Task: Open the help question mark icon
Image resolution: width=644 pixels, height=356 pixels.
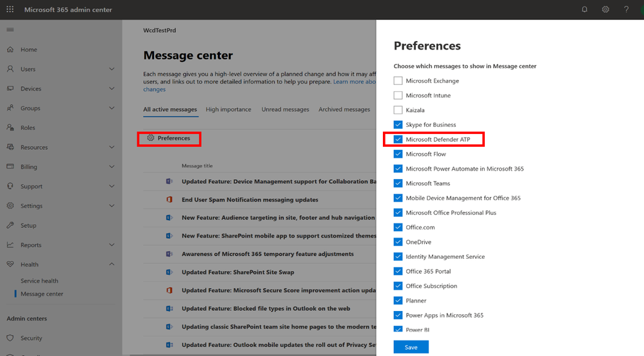Action: (x=626, y=9)
